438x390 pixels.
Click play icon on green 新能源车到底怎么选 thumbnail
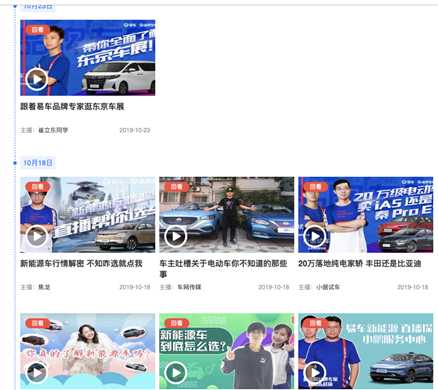tap(175, 373)
